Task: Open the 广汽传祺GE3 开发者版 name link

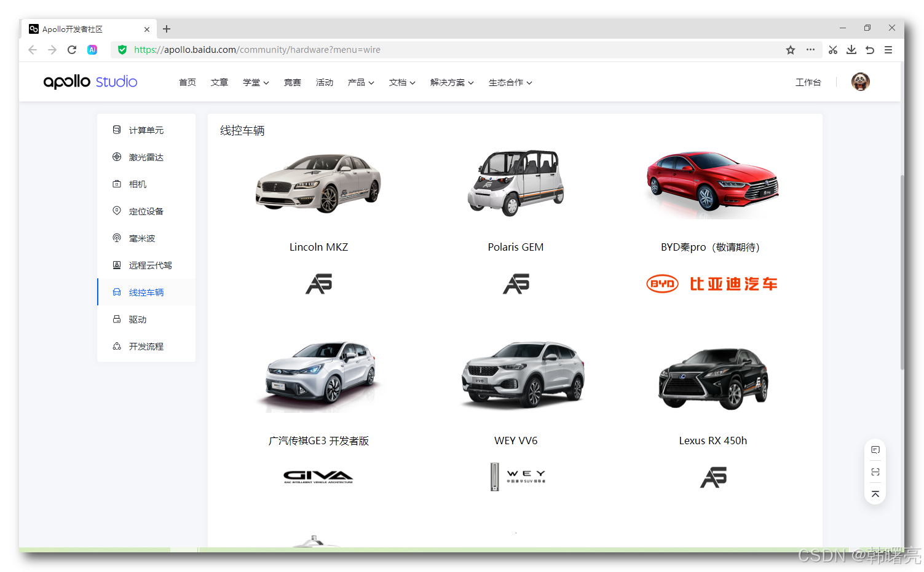Action: (319, 441)
